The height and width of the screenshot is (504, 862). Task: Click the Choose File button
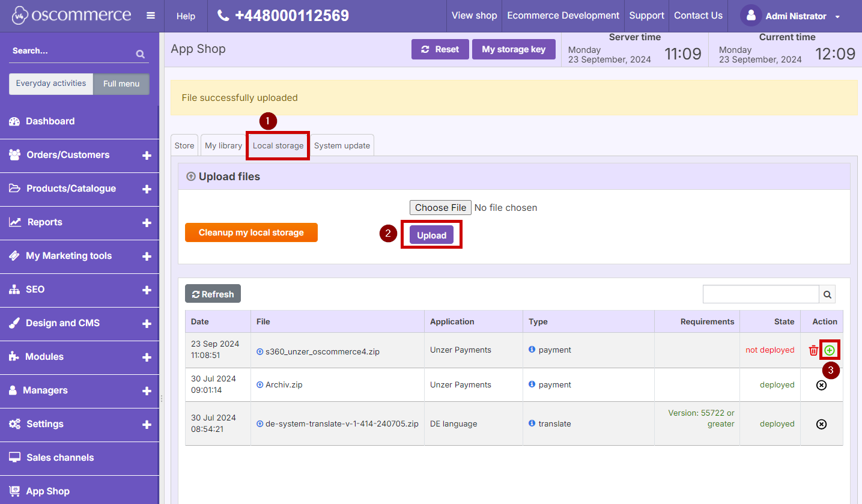point(440,207)
